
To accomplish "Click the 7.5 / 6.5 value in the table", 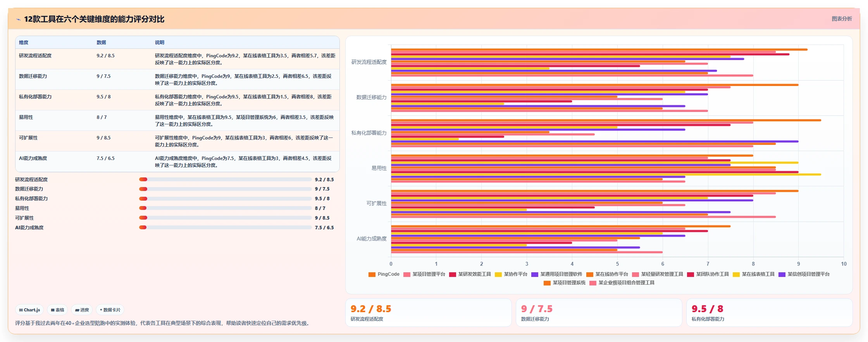I will coord(106,158).
